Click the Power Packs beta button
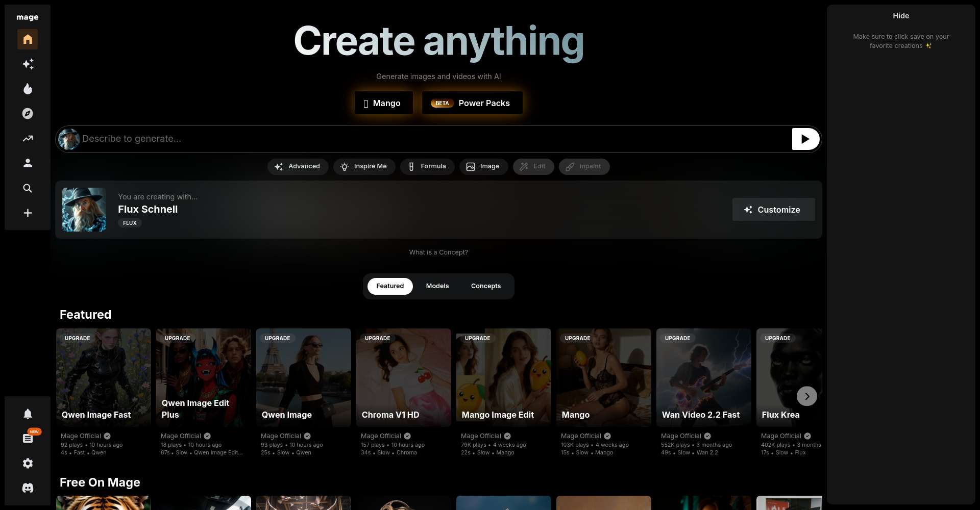This screenshot has width=980, height=510. pos(472,103)
